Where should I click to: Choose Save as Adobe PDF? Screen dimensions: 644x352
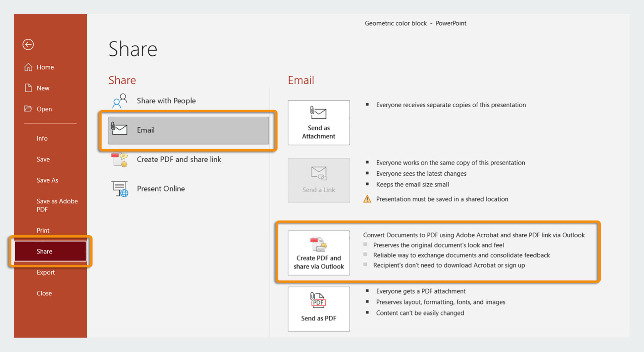[57, 205]
